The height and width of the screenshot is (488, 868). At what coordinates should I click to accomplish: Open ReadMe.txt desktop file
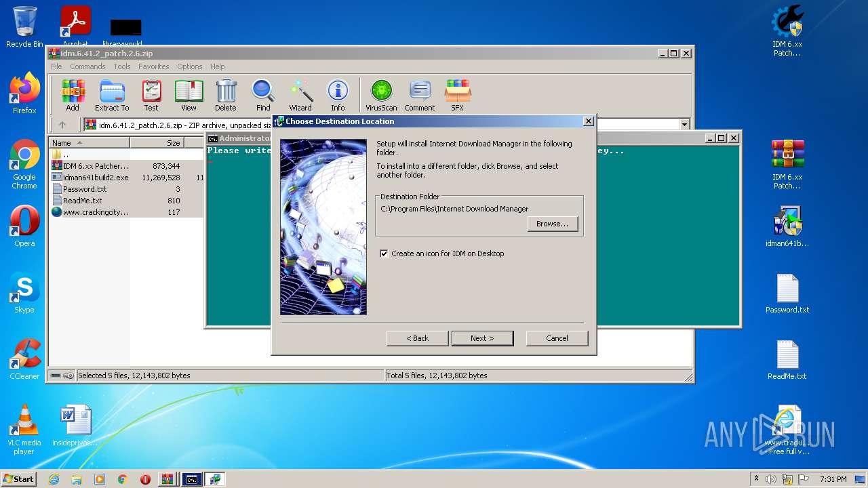(x=787, y=359)
